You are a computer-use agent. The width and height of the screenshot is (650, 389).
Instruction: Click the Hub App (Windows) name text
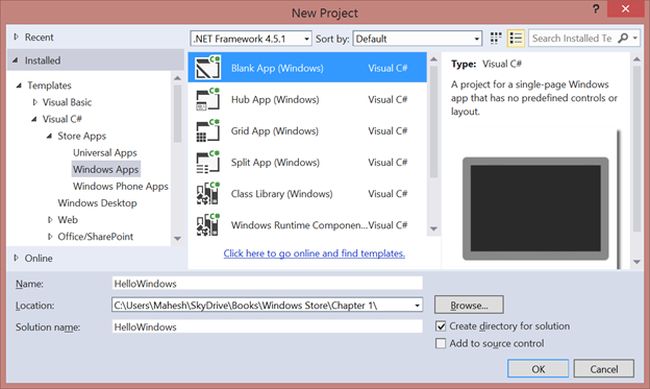275,100
